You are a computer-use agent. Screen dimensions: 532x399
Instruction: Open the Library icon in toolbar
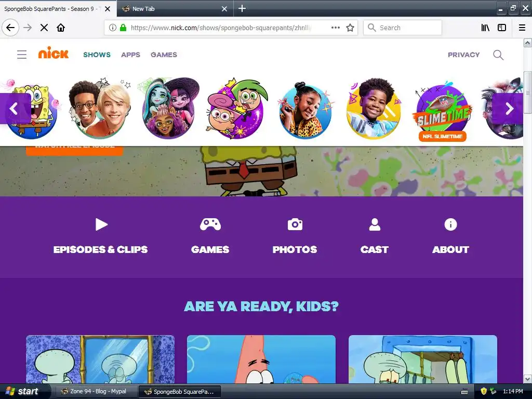(x=485, y=28)
